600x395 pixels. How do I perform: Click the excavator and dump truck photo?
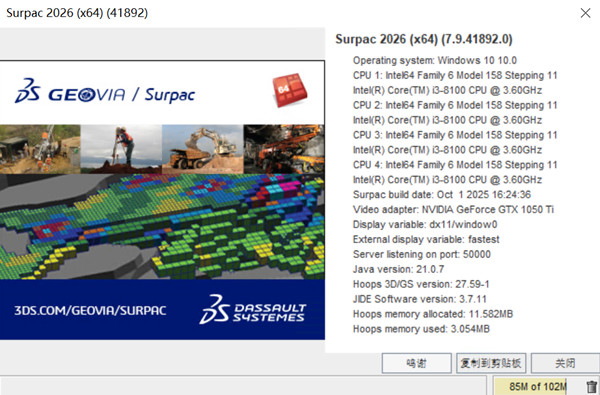(203, 149)
